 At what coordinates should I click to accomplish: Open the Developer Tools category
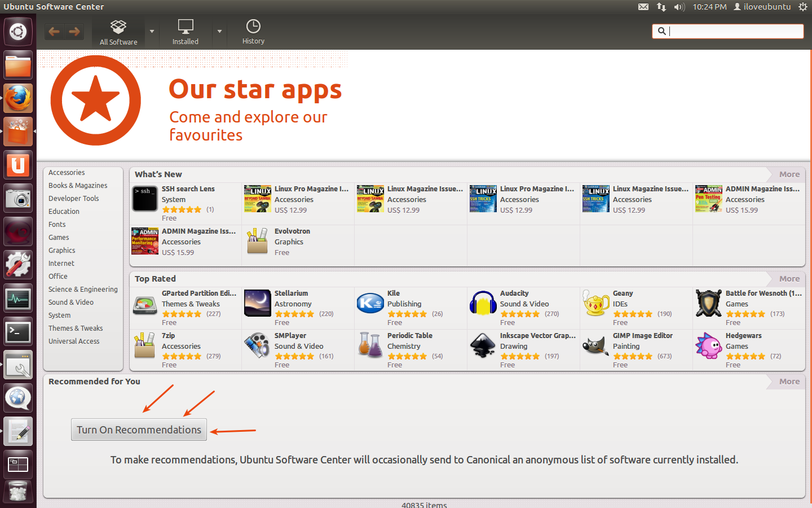click(x=73, y=199)
